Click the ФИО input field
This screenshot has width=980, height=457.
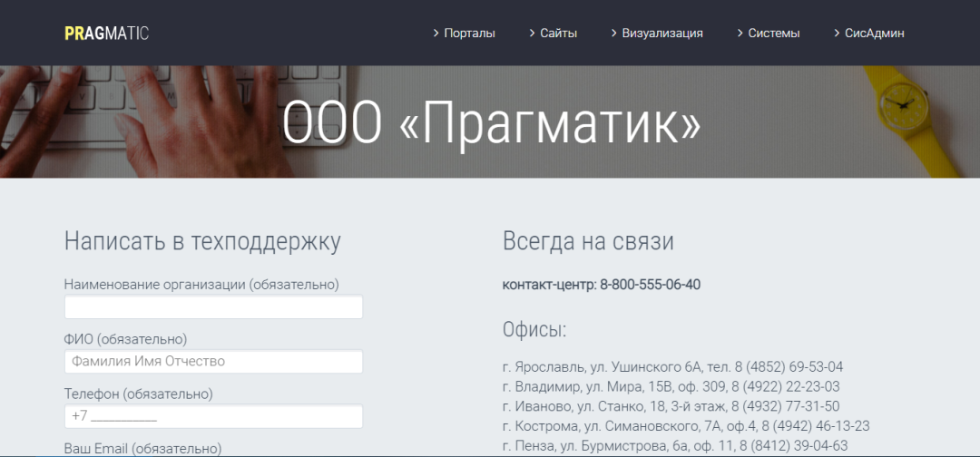coord(214,362)
